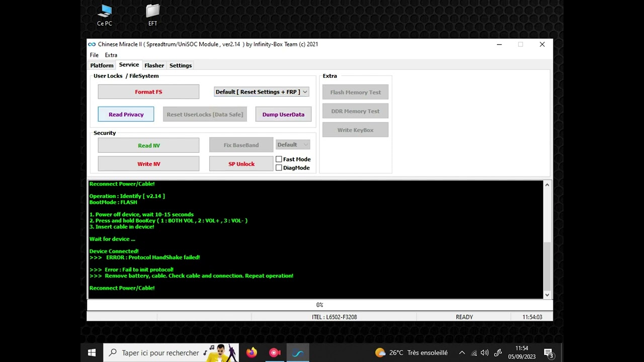Open the network Wi-Fi tray icon

click(473, 352)
